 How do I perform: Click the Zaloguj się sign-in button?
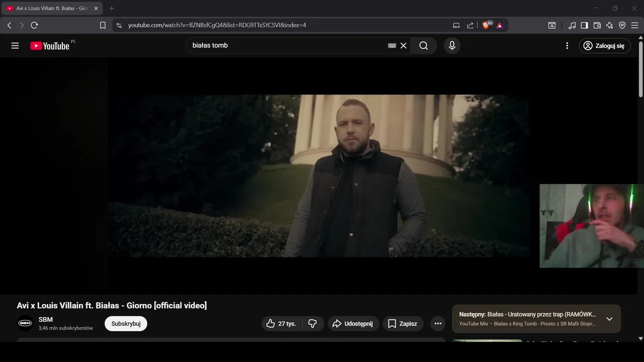pyautogui.click(x=605, y=46)
